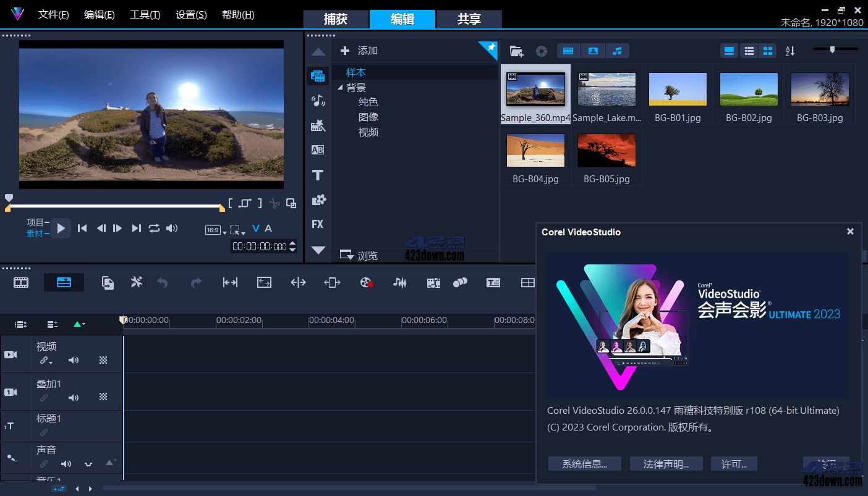This screenshot has width=868, height=496.
Task: Adjust the thumbnail size slider above the library
Action: point(833,48)
